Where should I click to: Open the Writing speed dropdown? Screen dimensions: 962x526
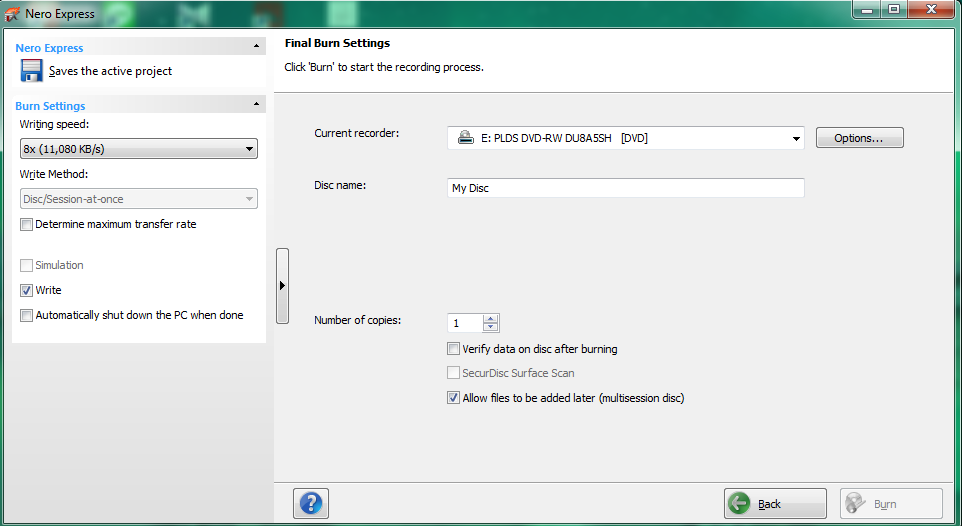pos(139,149)
